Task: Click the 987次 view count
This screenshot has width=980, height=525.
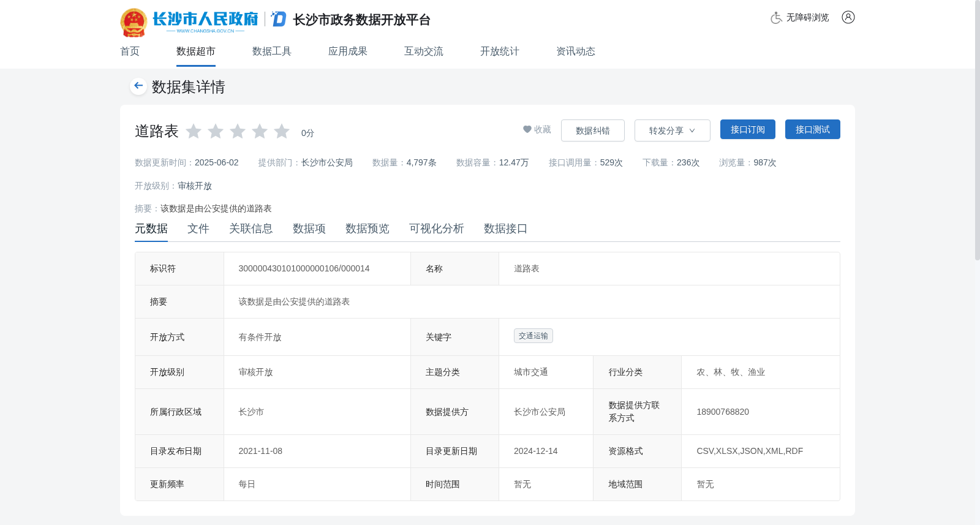Action: (765, 162)
